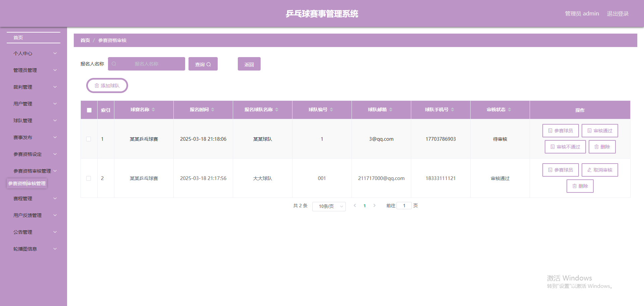Viewport: 644px width, 306px height.
Task: Toggle the select-all checkbox in table header
Action: coord(89,110)
